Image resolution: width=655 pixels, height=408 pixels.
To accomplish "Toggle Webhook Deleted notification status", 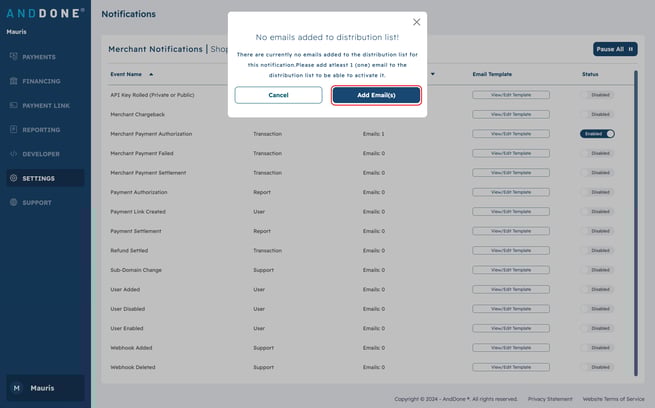I will [597, 367].
